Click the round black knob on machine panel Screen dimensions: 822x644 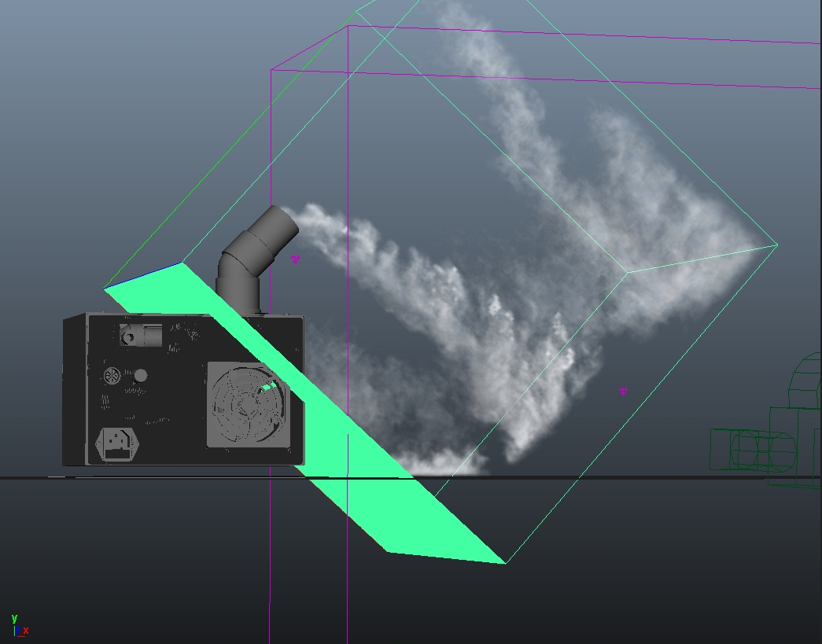(x=141, y=376)
